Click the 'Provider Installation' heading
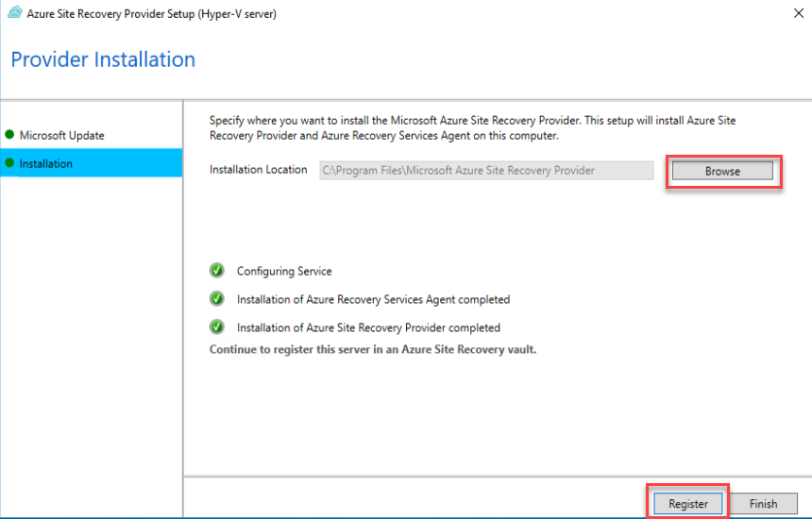 click(x=103, y=59)
